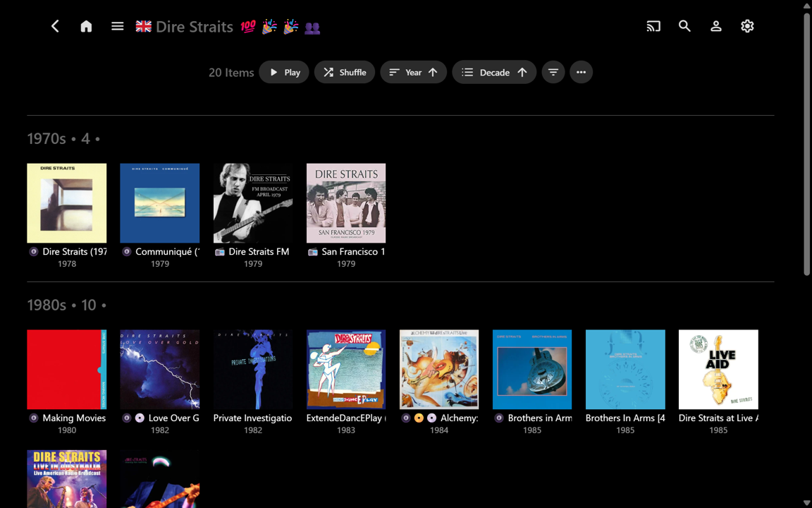Click disc icon beside Dire Straits (1978)
This screenshot has width=812, height=508.
34,252
